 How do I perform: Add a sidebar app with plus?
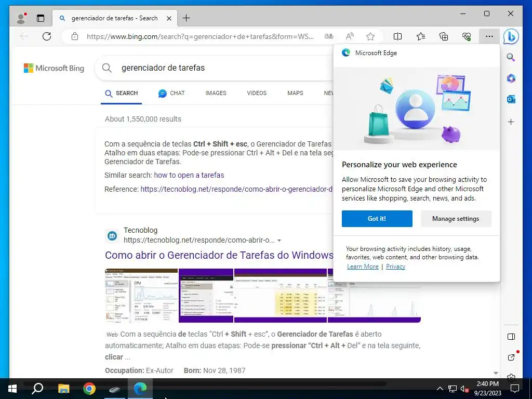[511, 122]
